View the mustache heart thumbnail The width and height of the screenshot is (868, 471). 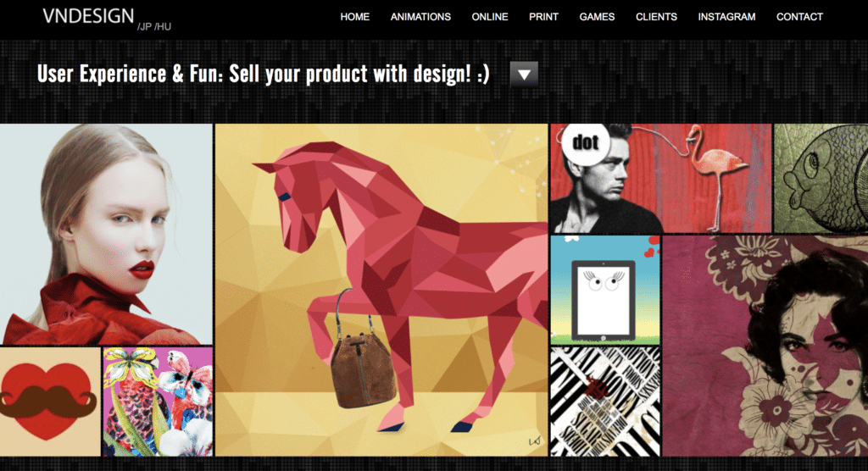[50, 402]
